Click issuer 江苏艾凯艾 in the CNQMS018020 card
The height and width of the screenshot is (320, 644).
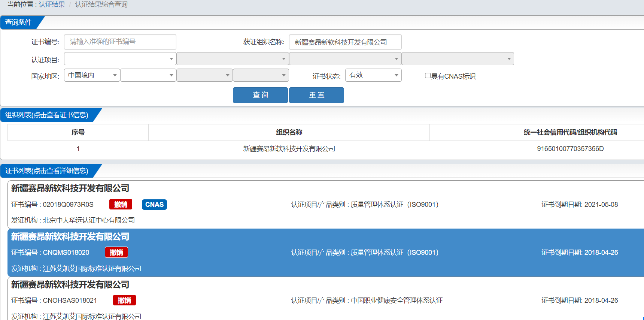point(92,269)
